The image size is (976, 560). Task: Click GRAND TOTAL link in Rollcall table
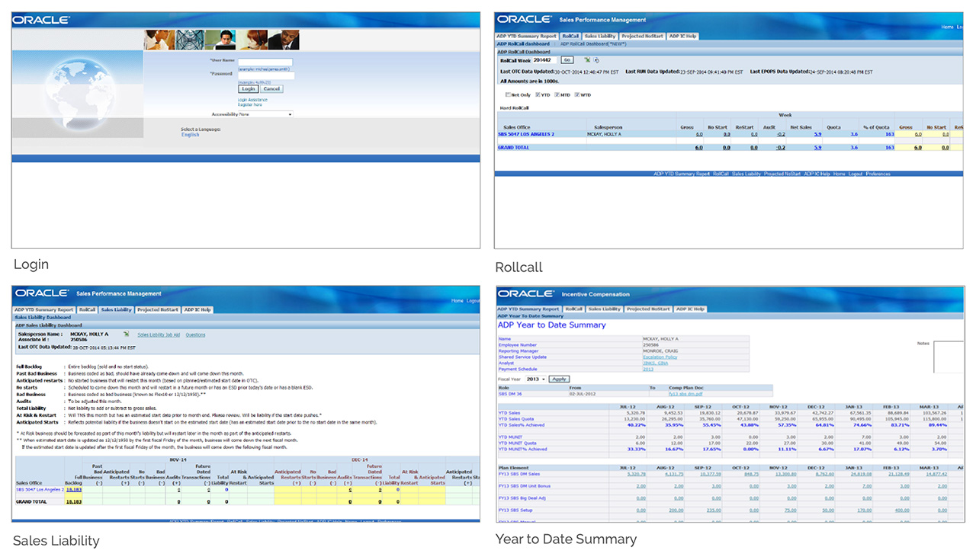(514, 147)
